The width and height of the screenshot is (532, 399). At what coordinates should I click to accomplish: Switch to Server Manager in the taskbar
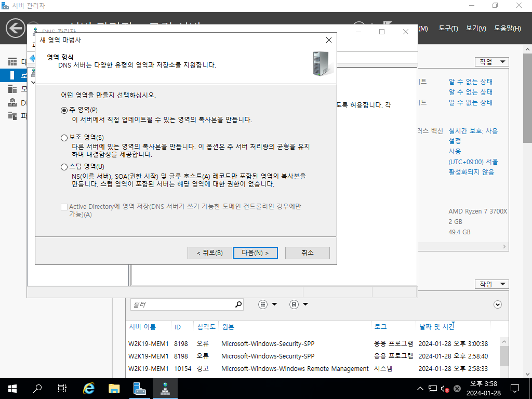(x=139, y=389)
